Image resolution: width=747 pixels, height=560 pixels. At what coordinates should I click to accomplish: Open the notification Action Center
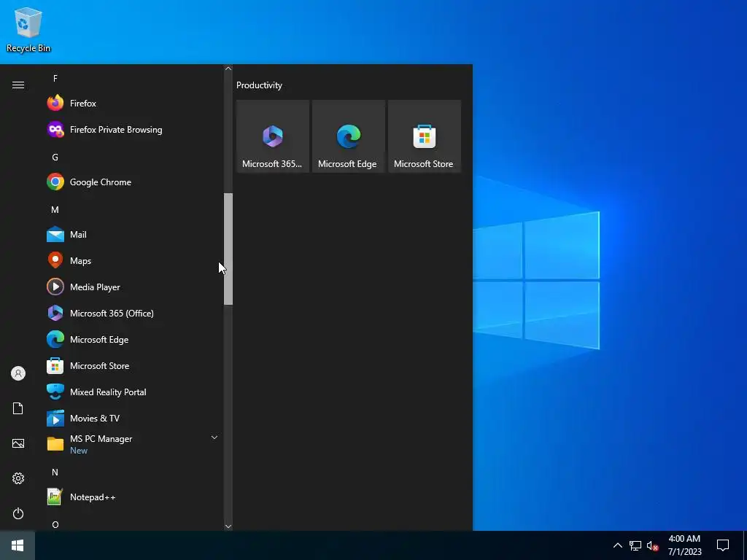[723, 545]
